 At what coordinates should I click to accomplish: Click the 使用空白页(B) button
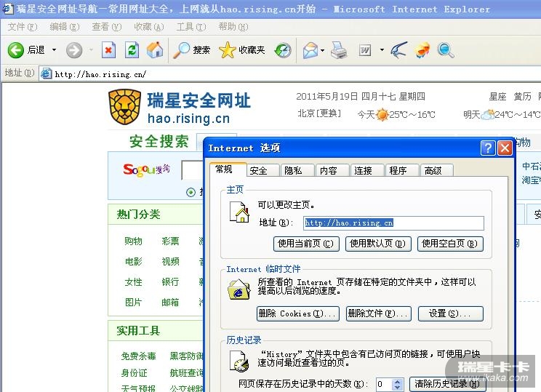tap(450, 244)
